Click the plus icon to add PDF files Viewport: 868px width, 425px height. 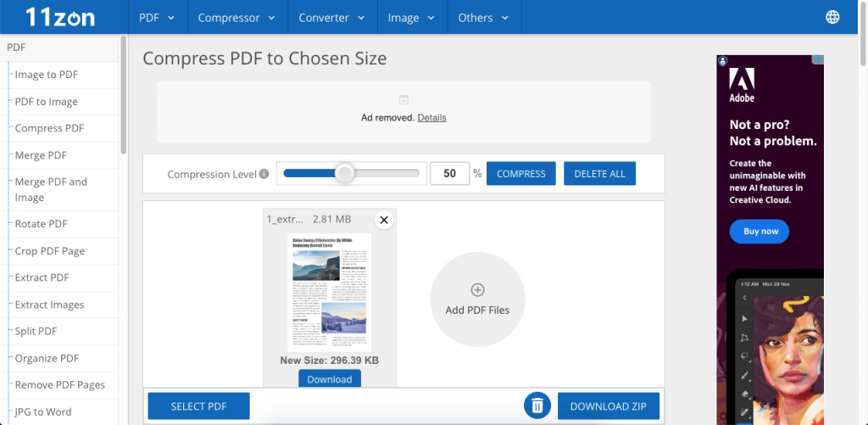pos(477,291)
